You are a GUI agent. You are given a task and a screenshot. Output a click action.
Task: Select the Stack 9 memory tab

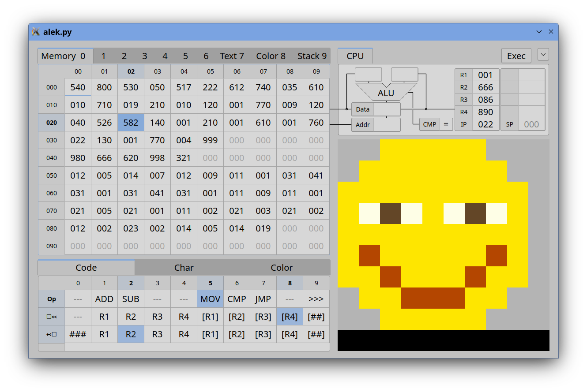click(312, 56)
